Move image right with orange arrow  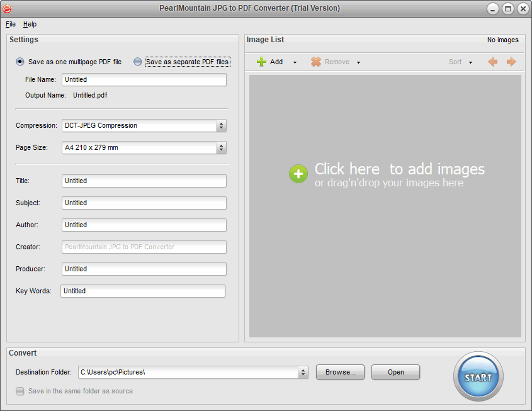[x=511, y=62]
